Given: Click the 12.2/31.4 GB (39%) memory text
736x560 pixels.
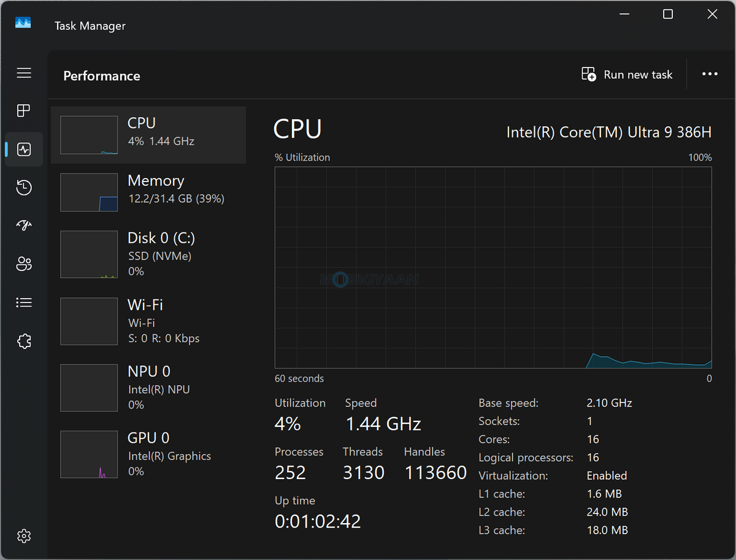Looking at the screenshot, I should [x=176, y=199].
